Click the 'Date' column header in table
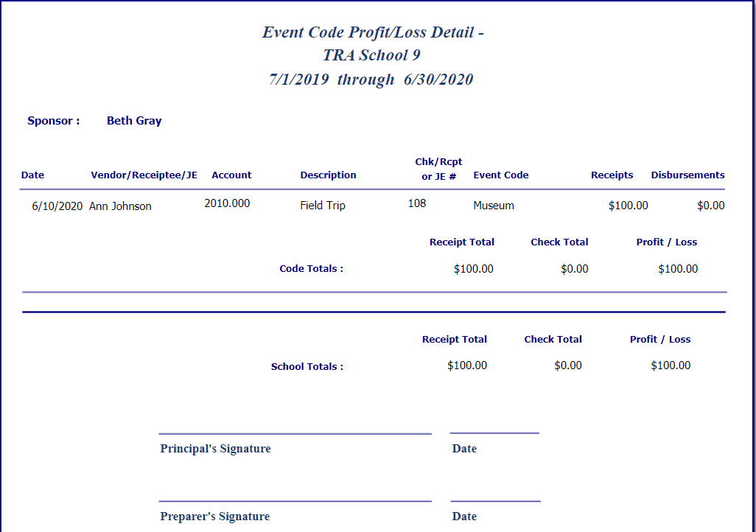This screenshot has height=532, width=756. point(32,175)
